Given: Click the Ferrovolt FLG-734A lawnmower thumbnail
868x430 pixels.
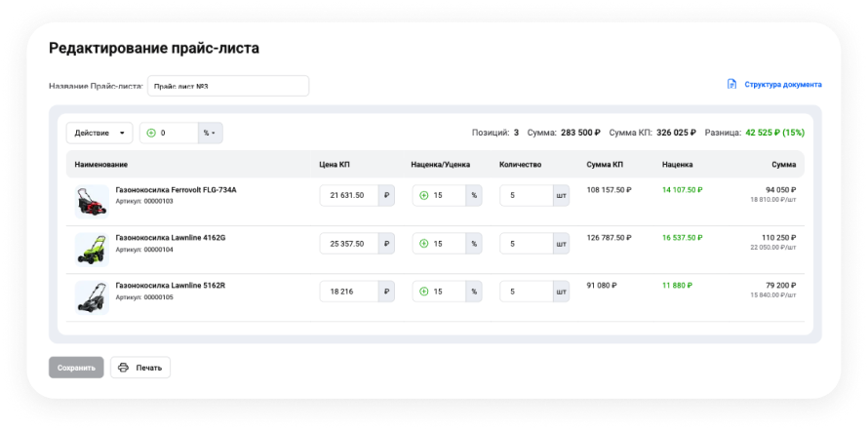Looking at the screenshot, I should point(92,201).
